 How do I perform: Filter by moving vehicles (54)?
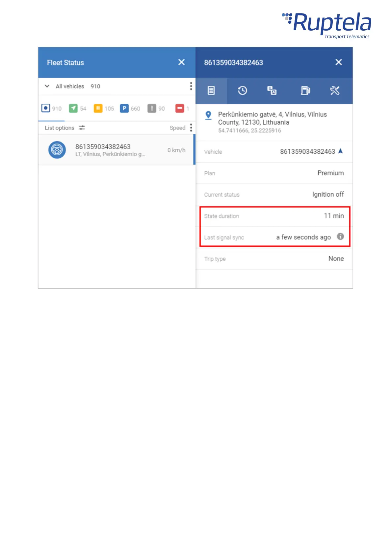77,108
